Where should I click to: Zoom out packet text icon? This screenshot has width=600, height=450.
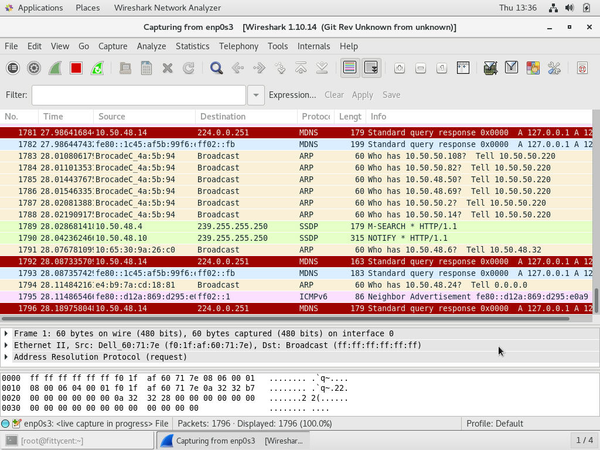[x=420, y=68]
